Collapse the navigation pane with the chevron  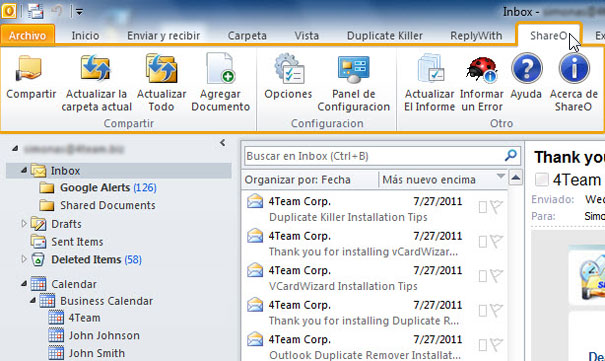click(223, 143)
